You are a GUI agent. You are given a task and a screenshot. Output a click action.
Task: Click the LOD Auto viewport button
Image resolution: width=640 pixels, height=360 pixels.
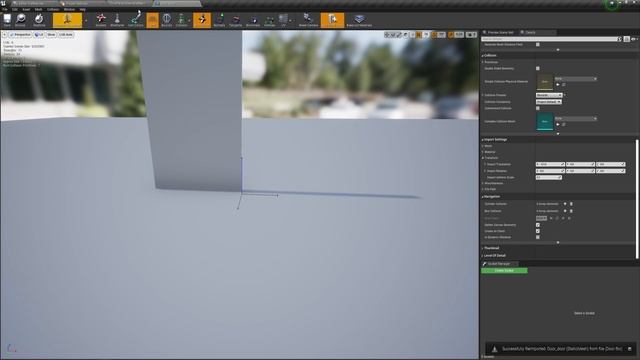click(66, 35)
